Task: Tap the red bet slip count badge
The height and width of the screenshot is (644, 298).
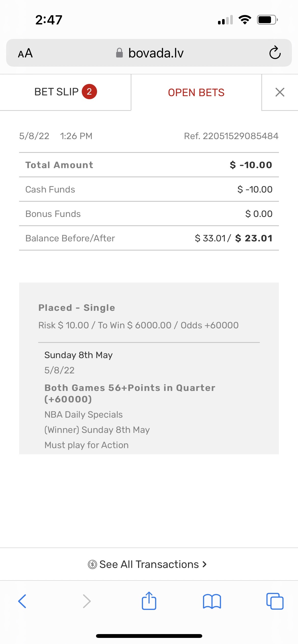Action: click(89, 92)
